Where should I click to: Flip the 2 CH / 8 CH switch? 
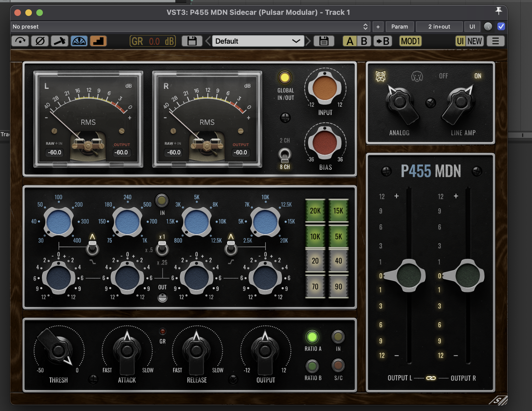[x=285, y=155]
